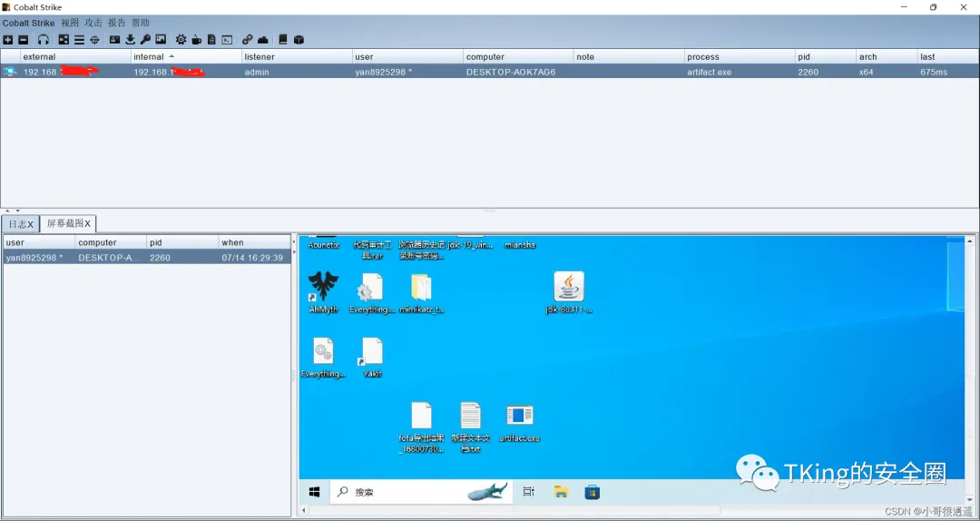Screen dimensions: 980x521
Task: Close the 屏幕截图 tab with its X
Action: pyautogui.click(x=87, y=223)
